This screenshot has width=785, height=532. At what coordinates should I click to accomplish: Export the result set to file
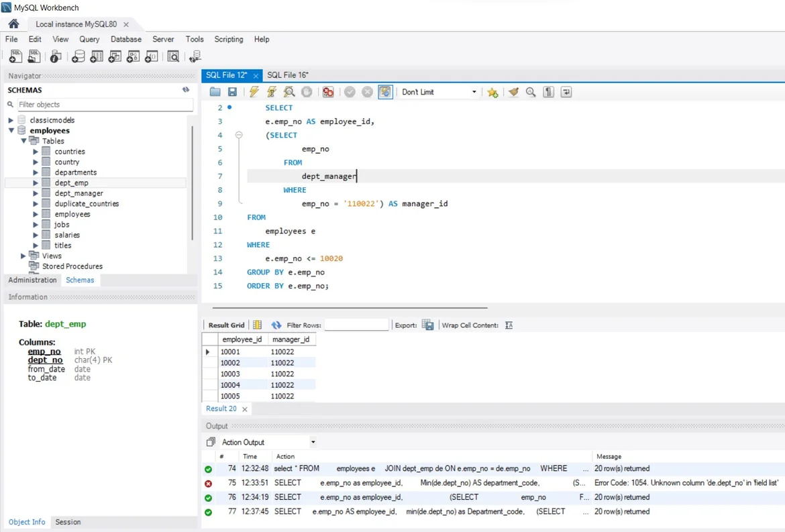[427, 325]
